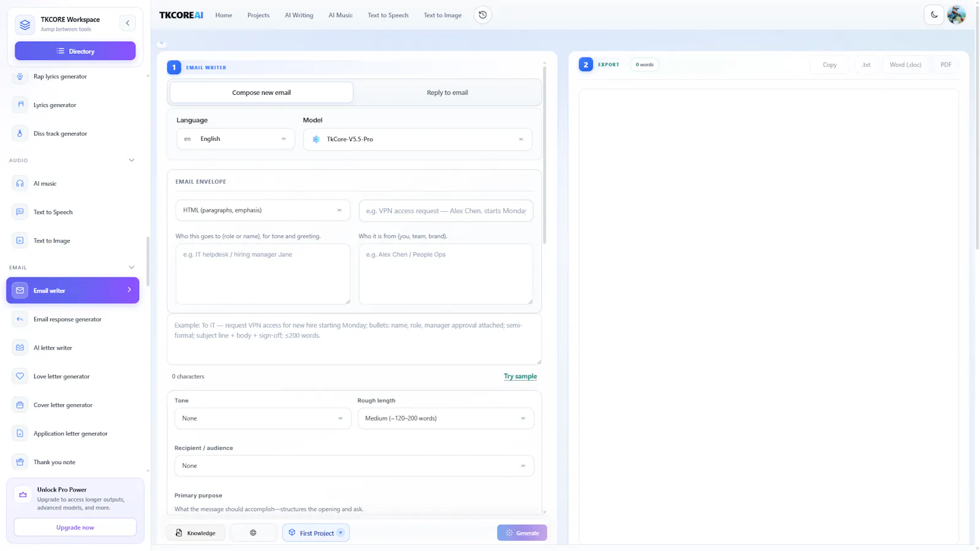980x551 pixels.
Task: Open the Tone dropdown
Action: click(x=263, y=418)
